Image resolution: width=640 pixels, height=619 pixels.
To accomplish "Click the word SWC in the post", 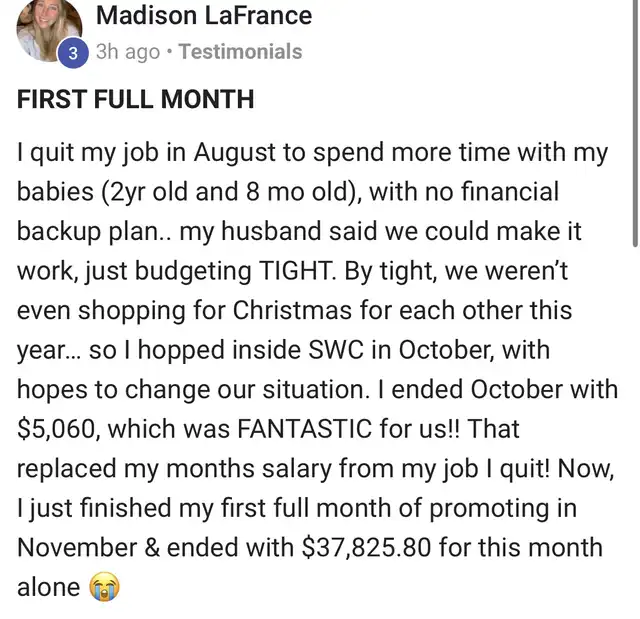I will tap(336, 350).
